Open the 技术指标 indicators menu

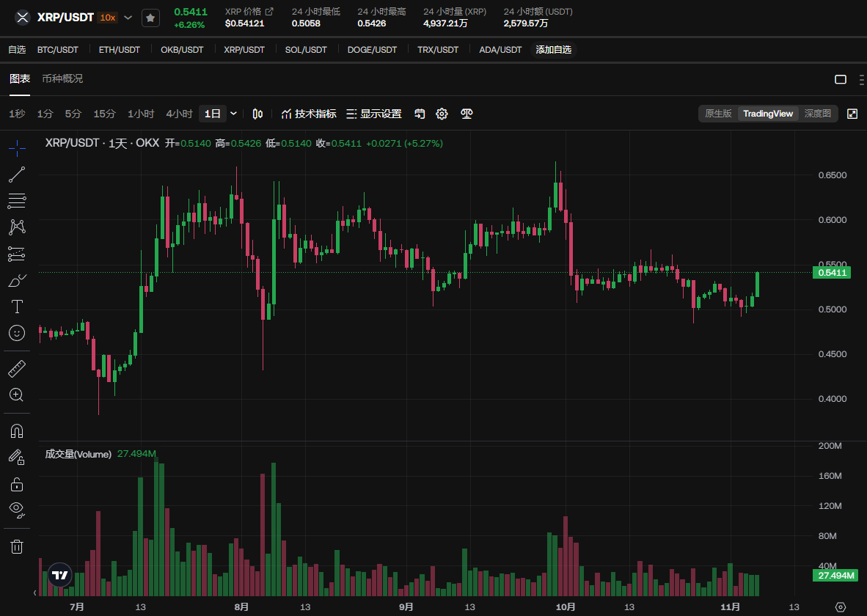[x=309, y=114]
